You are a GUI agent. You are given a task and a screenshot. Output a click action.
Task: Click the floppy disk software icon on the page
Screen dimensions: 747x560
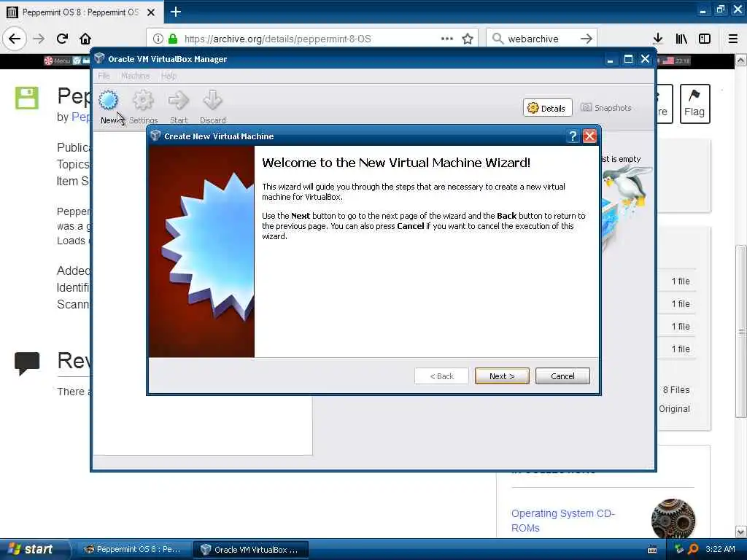pyautogui.click(x=27, y=98)
